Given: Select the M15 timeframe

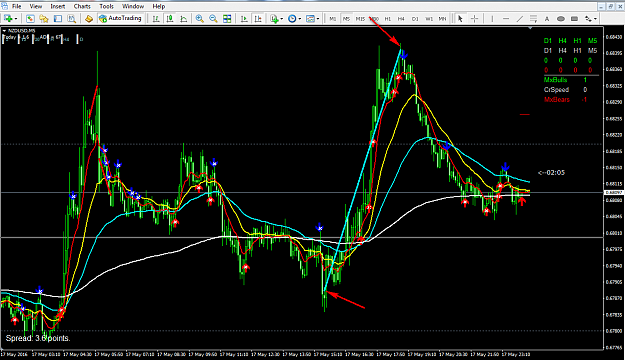Looking at the screenshot, I should pos(360,19).
